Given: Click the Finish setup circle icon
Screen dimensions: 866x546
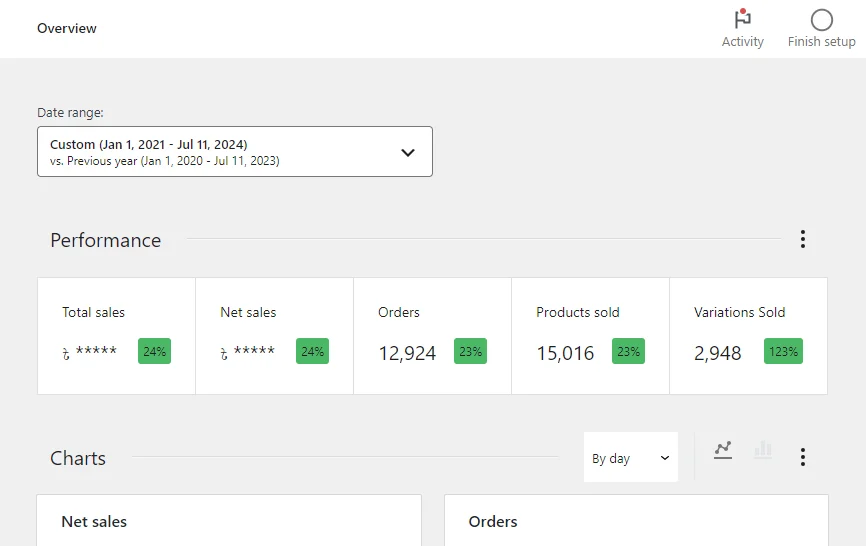Looking at the screenshot, I should 821,21.
